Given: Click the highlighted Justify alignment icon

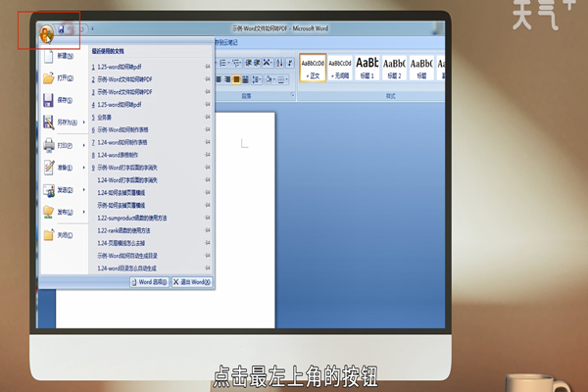Looking at the screenshot, I should (236, 79).
